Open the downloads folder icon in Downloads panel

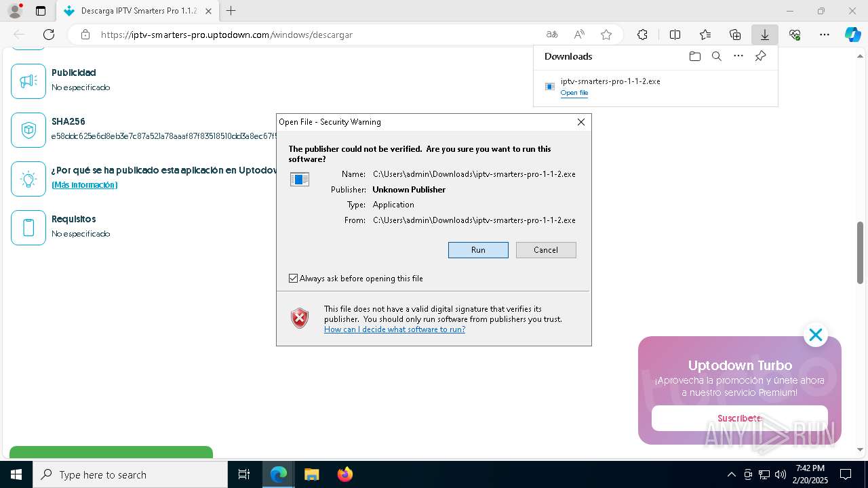point(694,56)
